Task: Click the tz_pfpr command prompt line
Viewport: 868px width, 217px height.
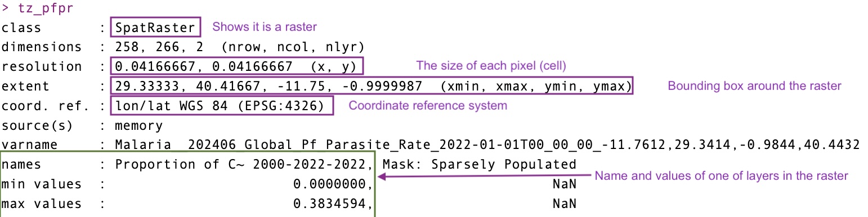Action: [x=37, y=8]
